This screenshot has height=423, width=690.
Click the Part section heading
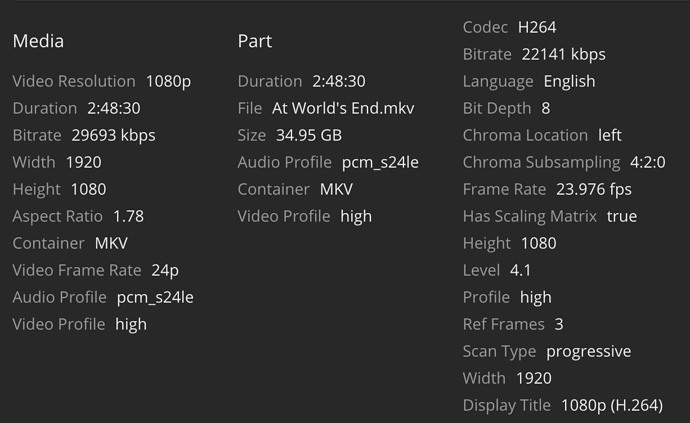point(255,41)
